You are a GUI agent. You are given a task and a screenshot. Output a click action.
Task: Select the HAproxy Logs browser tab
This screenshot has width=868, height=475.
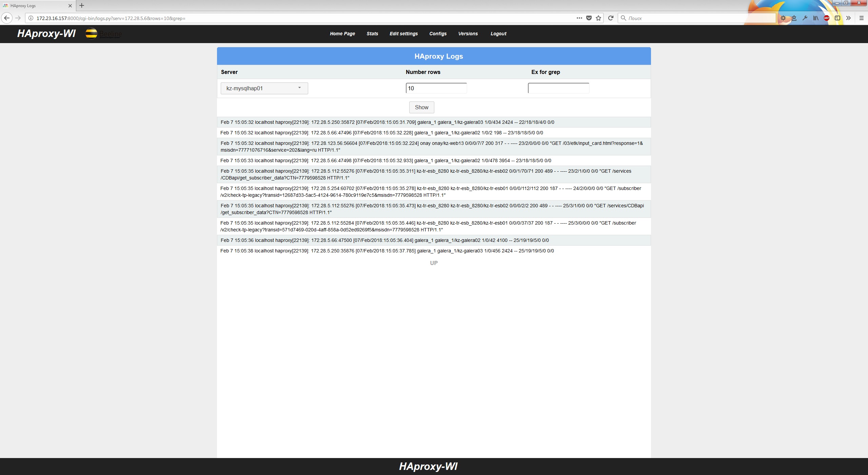coord(37,6)
